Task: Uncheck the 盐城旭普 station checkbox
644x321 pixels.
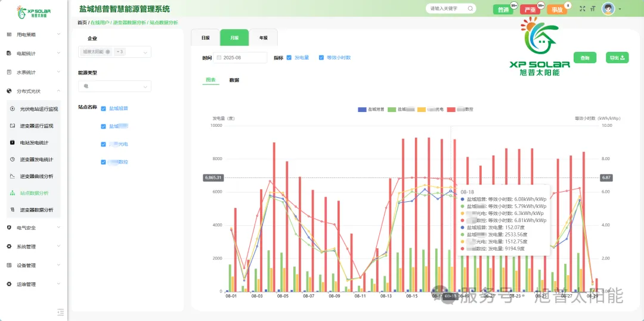Action: tap(104, 108)
